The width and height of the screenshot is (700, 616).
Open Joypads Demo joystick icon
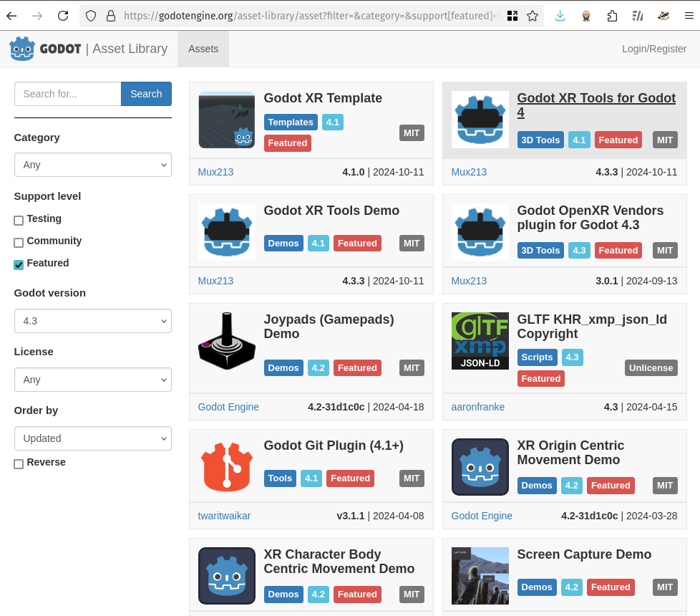(227, 341)
